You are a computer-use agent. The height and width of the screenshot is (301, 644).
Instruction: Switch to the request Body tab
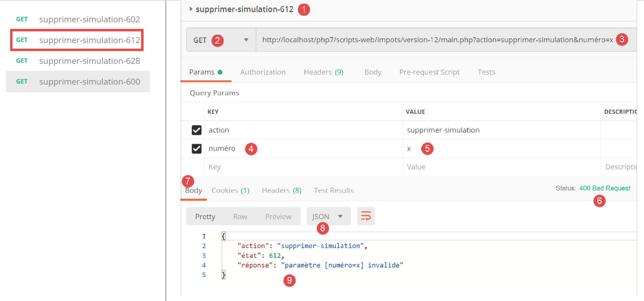click(372, 72)
